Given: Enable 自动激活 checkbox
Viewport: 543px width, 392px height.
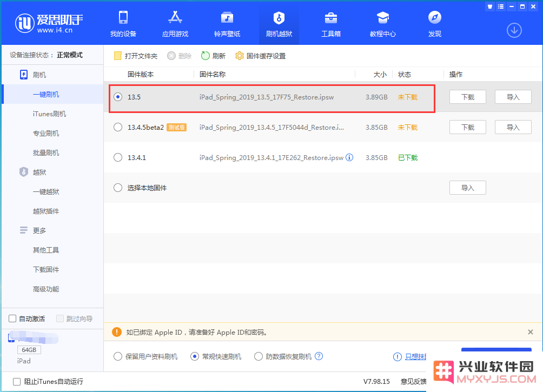Looking at the screenshot, I should pos(12,318).
